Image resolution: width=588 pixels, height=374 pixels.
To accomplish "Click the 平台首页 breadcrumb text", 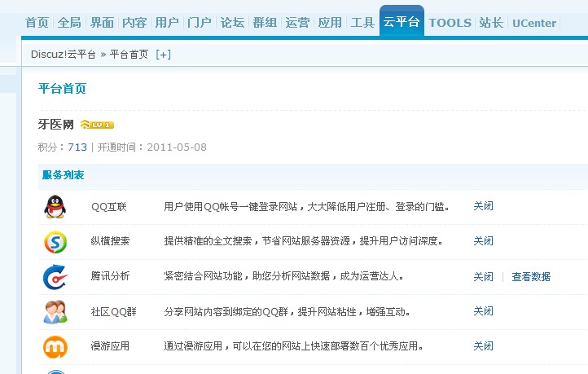I will point(129,55).
